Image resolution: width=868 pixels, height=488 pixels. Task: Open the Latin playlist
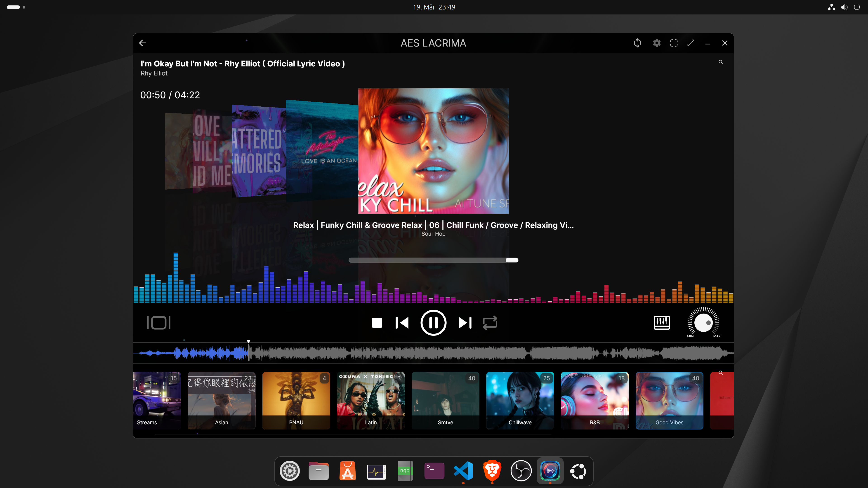coord(371,400)
